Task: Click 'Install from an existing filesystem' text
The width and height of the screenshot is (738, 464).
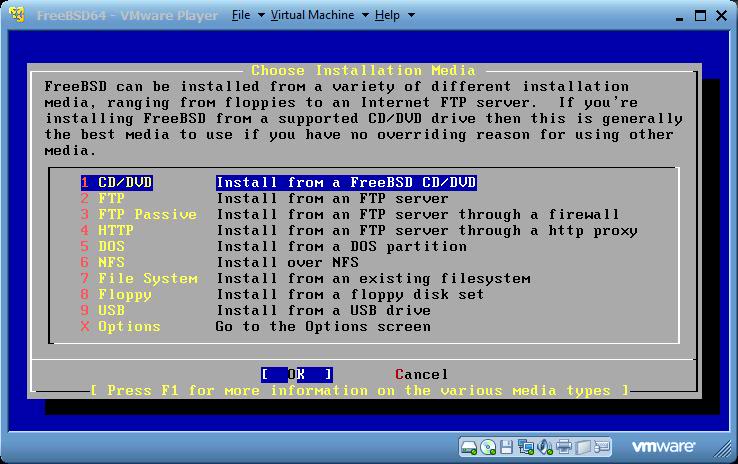Action: pyautogui.click(x=373, y=279)
